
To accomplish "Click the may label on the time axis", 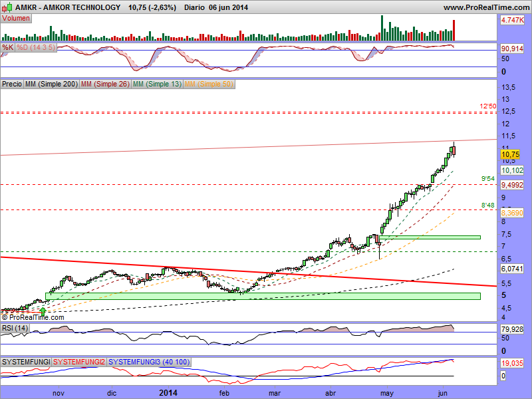I will pos(387,394).
